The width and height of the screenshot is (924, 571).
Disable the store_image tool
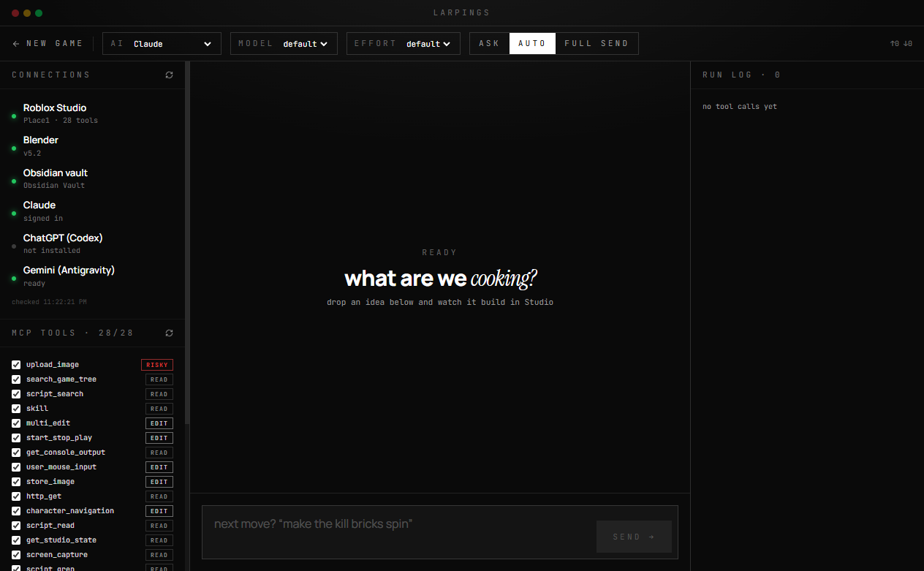click(x=16, y=482)
